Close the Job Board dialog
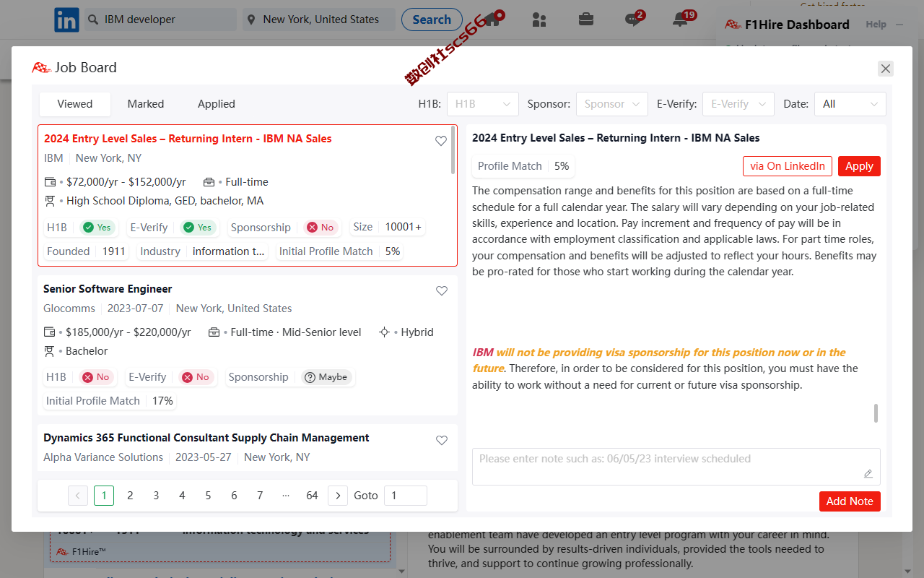This screenshot has height=578, width=924. (x=886, y=69)
